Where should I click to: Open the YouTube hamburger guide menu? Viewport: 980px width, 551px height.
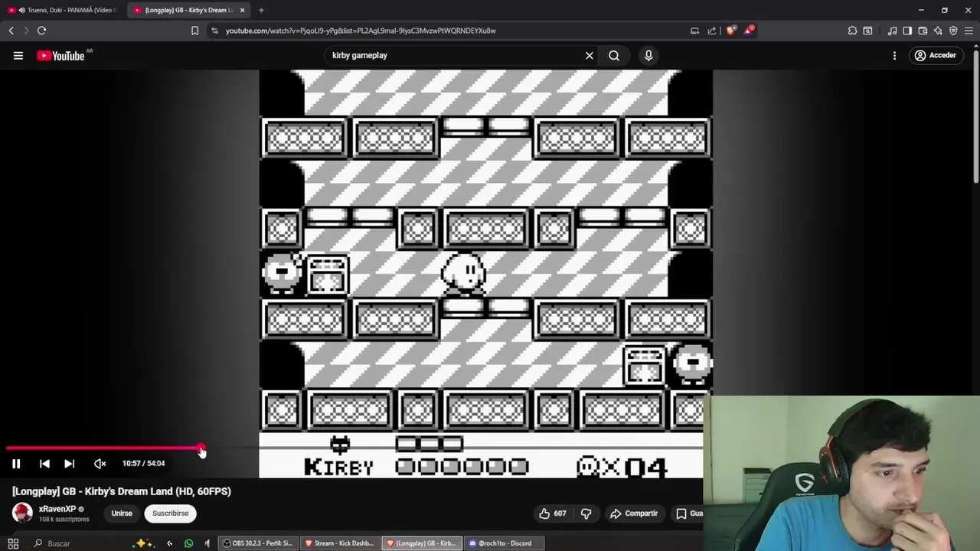[18, 55]
